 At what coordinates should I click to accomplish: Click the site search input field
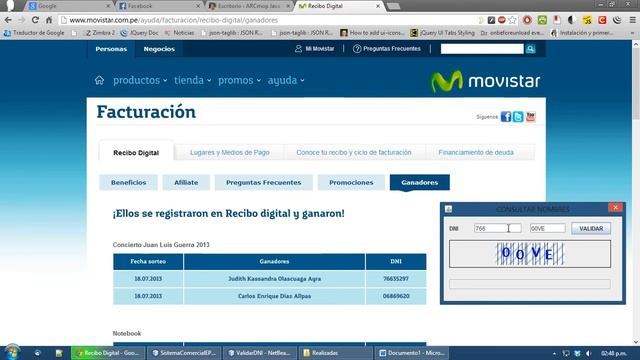pyautogui.click(x=482, y=49)
